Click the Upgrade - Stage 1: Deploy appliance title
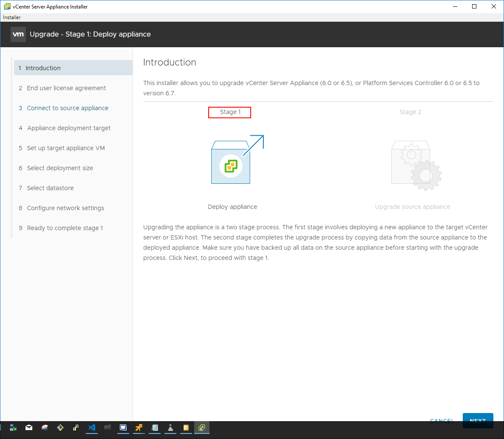This screenshot has width=504, height=439. [x=90, y=34]
